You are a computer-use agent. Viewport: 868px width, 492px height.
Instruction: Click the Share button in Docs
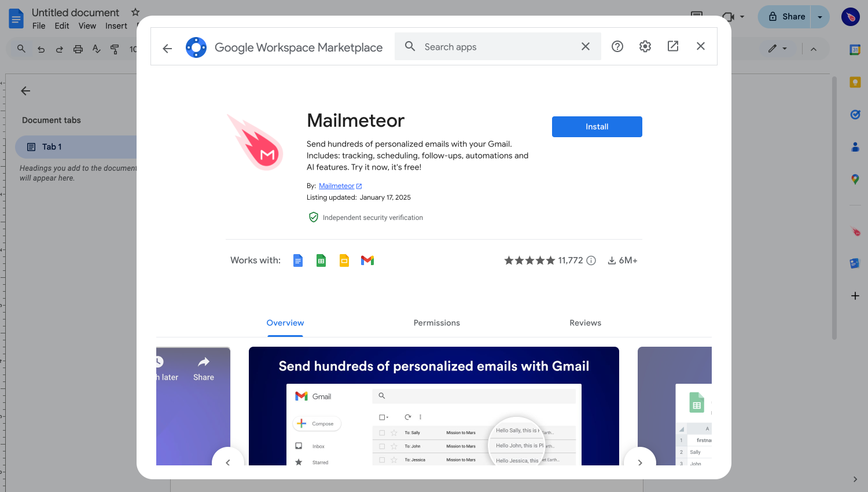click(784, 17)
